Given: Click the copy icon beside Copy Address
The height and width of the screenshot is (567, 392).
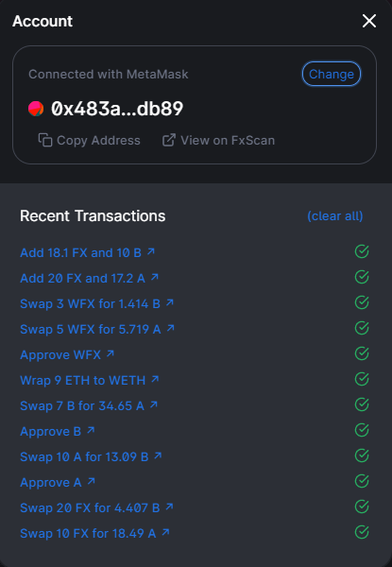Looking at the screenshot, I should pyautogui.click(x=45, y=140).
